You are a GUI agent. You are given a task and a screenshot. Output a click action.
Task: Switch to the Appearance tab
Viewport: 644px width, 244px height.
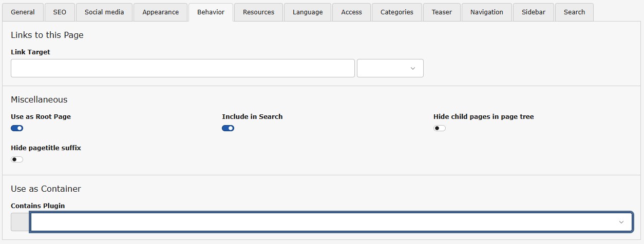[x=160, y=12]
